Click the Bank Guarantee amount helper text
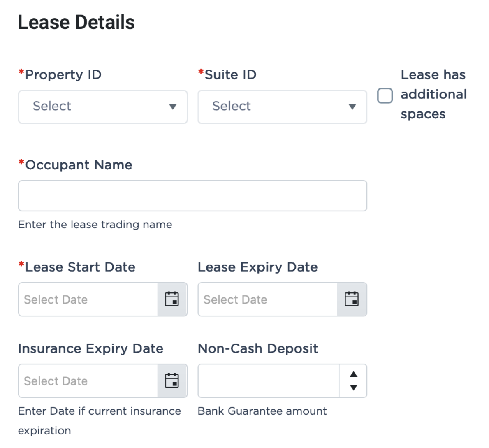 point(262,410)
